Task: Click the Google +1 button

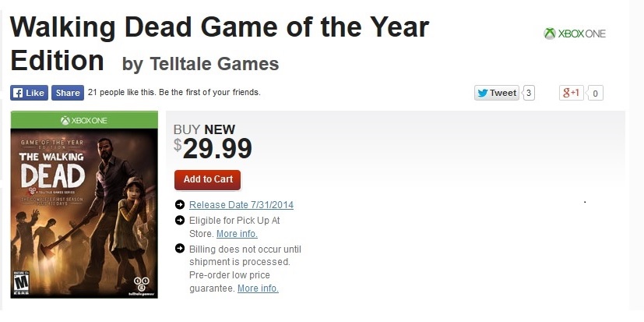Action: point(571,93)
